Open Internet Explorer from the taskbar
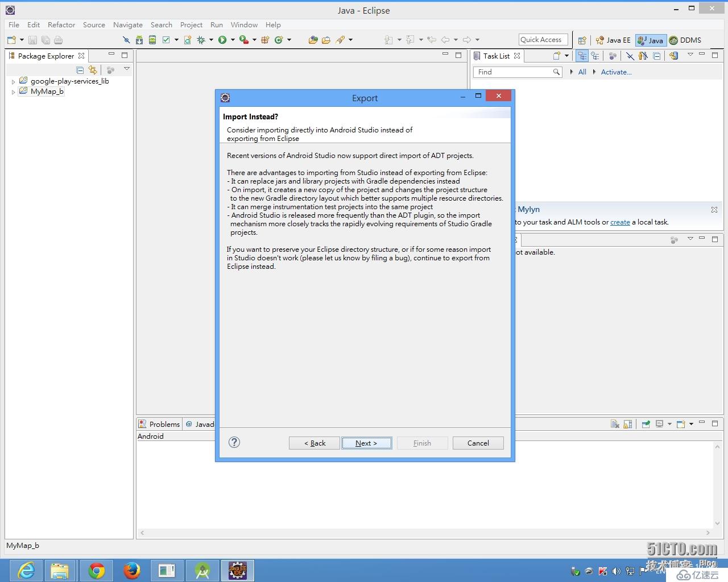 point(26,570)
